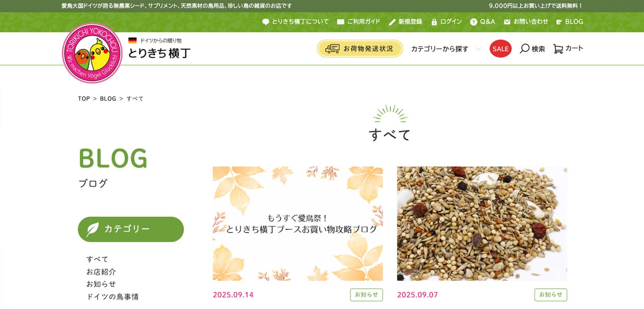Open the search magnifier icon
The image size is (644, 309).
point(524,48)
